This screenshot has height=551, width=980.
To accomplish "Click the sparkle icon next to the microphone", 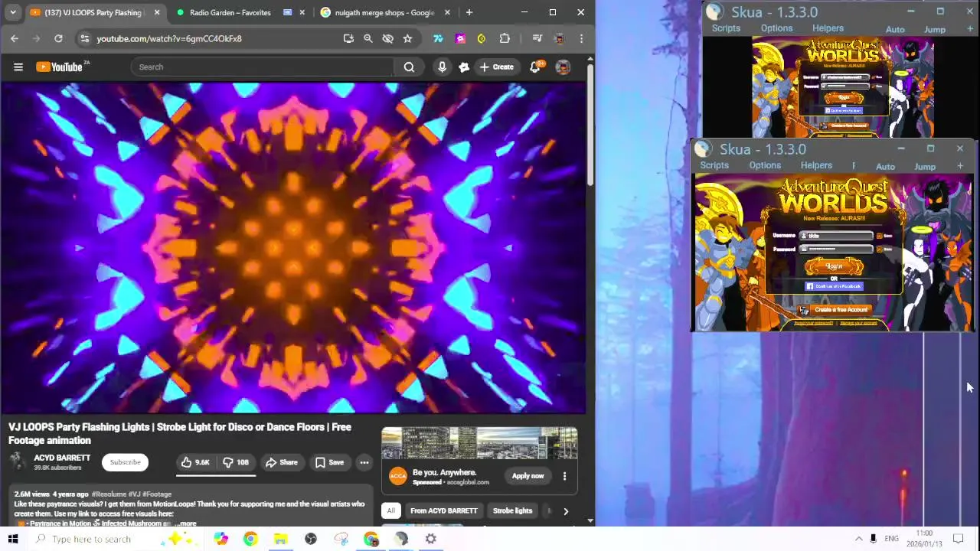I will 464,67.
